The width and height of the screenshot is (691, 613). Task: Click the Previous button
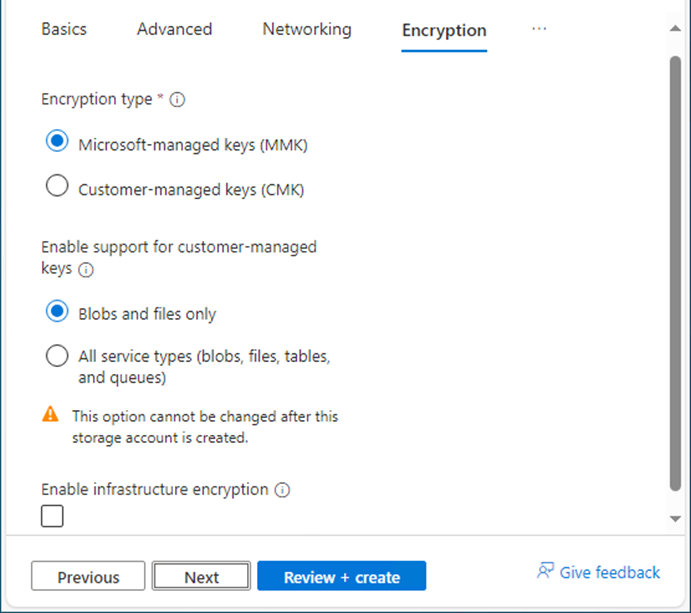tap(88, 576)
